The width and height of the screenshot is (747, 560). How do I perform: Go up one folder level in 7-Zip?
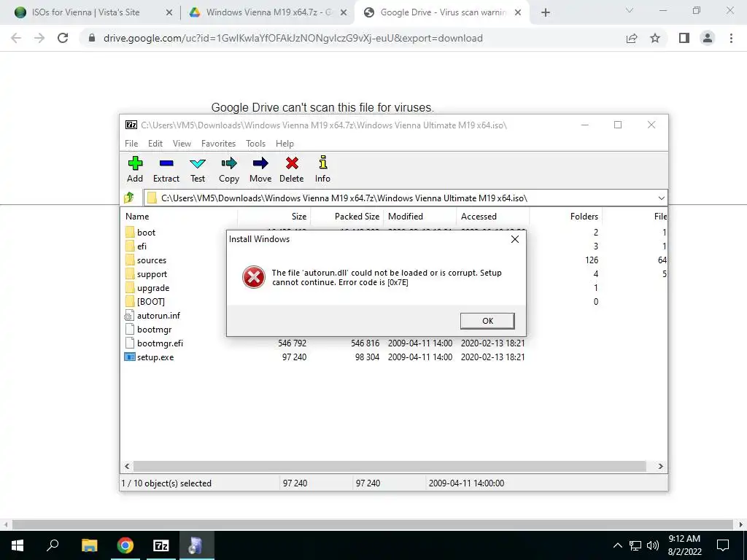click(x=129, y=198)
